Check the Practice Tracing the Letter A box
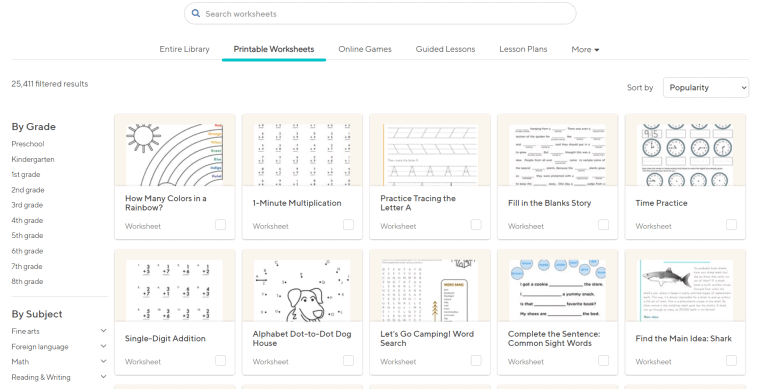This screenshot has height=389, width=768. 476,224
